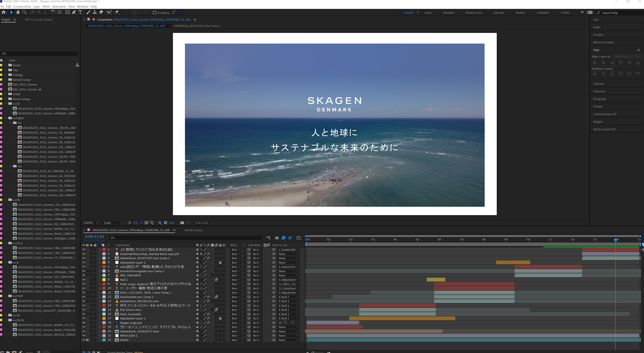
Task: Open the Composition menu
Action: (x=22, y=6)
